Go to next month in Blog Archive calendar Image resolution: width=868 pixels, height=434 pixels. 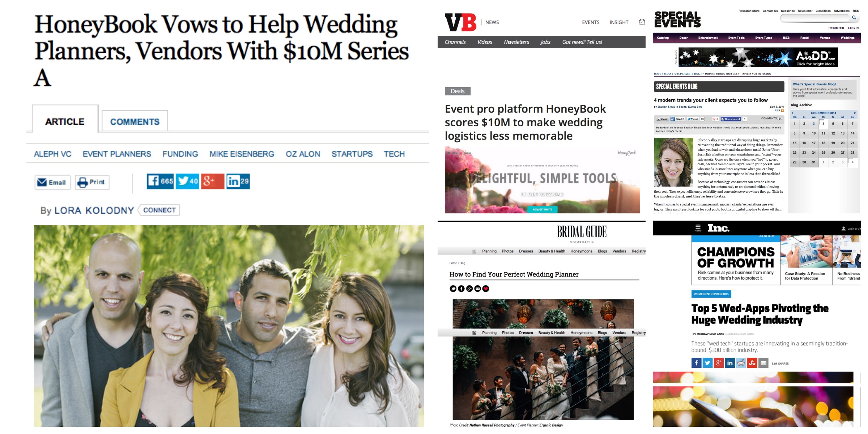855,113
